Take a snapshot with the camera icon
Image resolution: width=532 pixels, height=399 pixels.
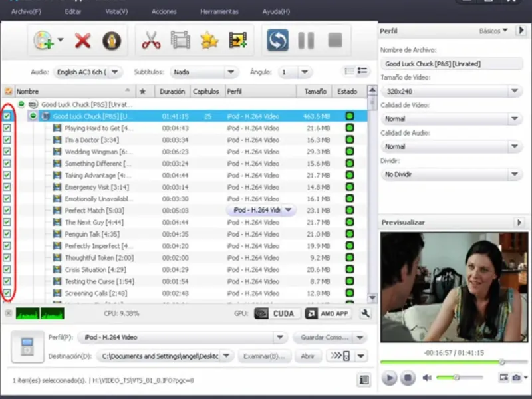(516, 378)
